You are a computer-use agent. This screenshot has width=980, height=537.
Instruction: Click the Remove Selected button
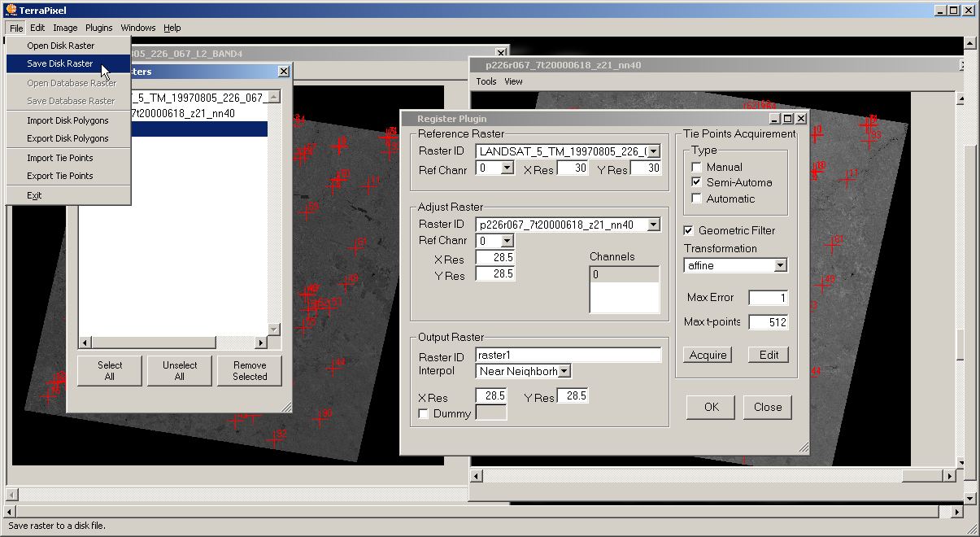(250, 371)
